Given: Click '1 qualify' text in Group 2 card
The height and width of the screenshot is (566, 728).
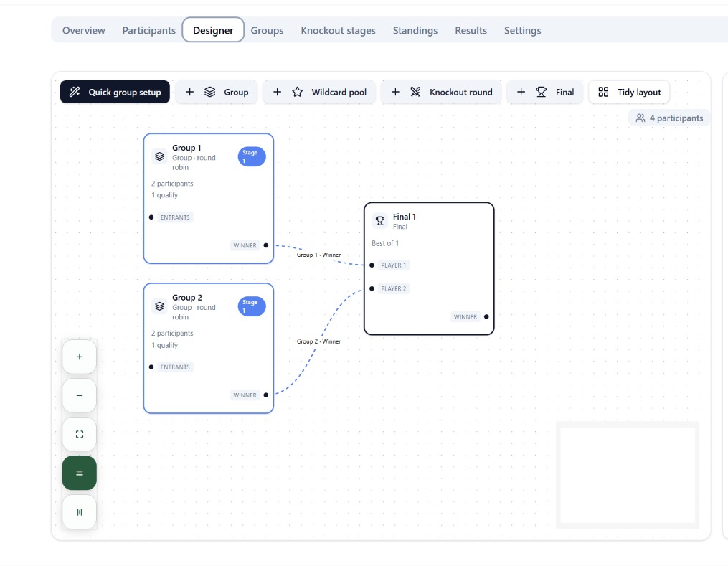Looking at the screenshot, I should (165, 345).
